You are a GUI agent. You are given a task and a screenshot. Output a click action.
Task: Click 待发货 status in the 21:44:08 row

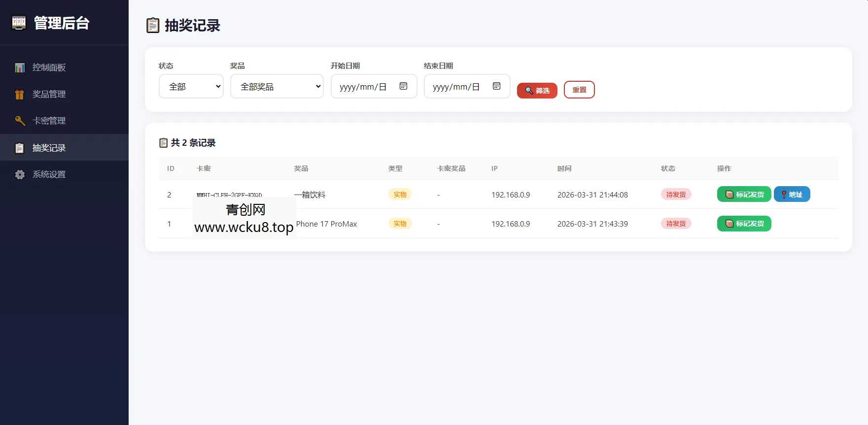tap(676, 195)
